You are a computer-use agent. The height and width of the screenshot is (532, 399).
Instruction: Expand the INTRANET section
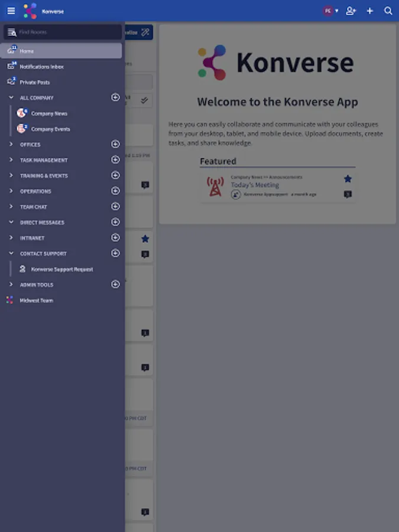(11, 238)
